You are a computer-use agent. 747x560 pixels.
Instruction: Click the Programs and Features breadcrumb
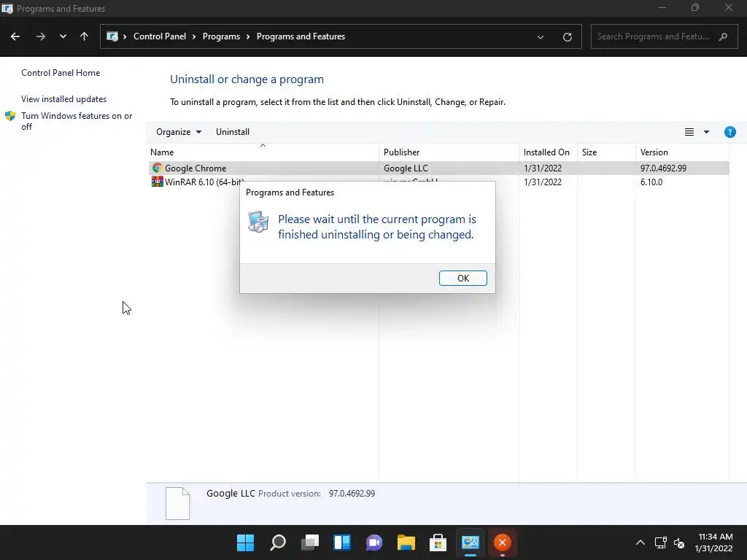301,36
